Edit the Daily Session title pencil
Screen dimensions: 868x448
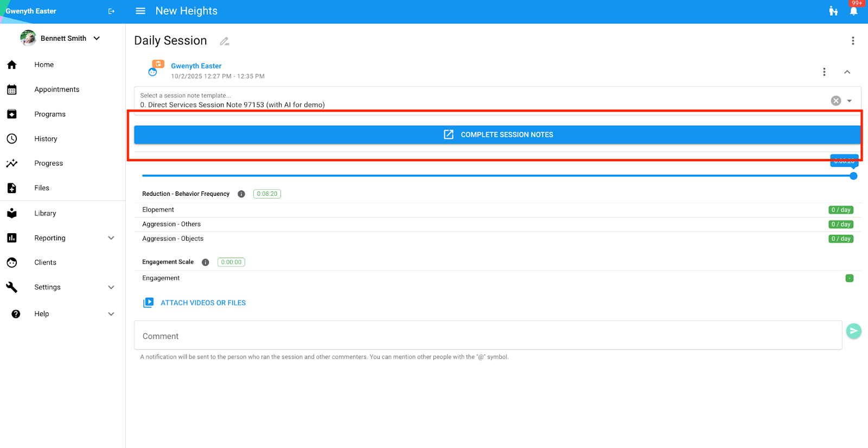[x=224, y=41]
